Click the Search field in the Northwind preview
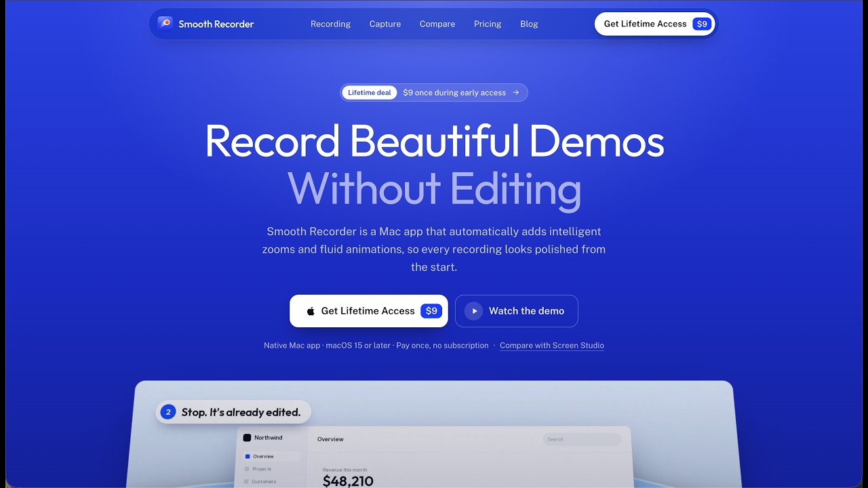Image resolution: width=868 pixels, height=488 pixels. click(582, 439)
